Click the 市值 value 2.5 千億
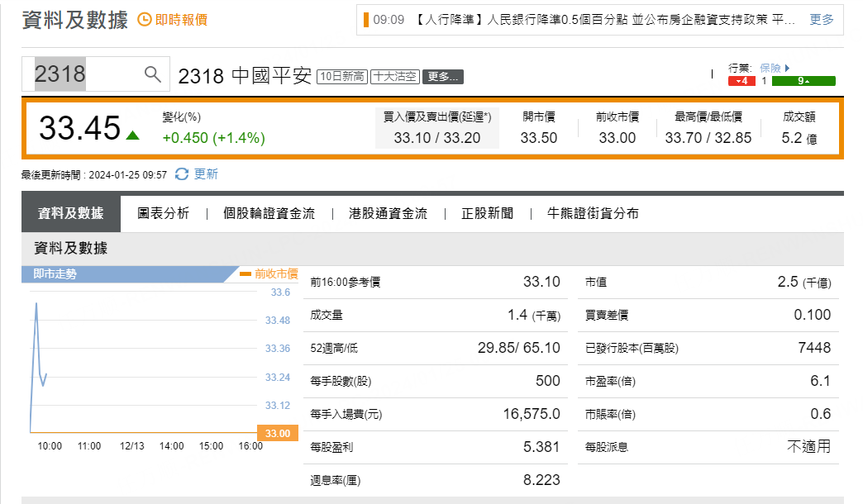 804,283
